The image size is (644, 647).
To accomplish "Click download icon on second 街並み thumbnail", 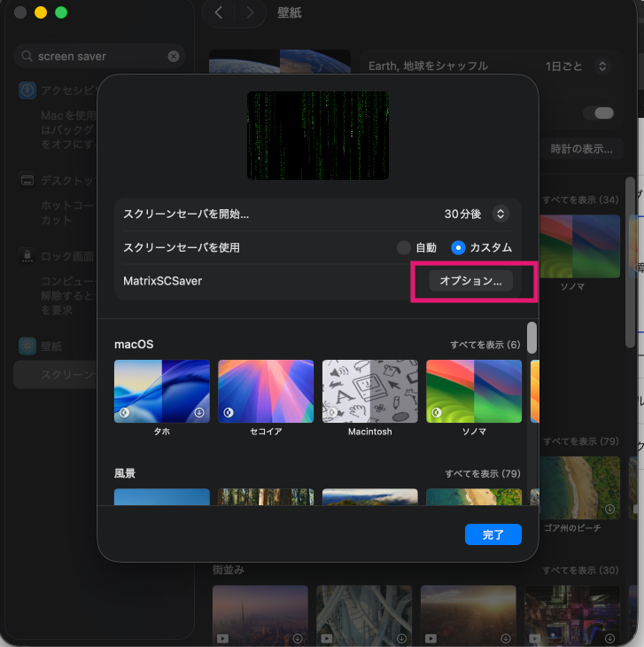I will 401,638.
